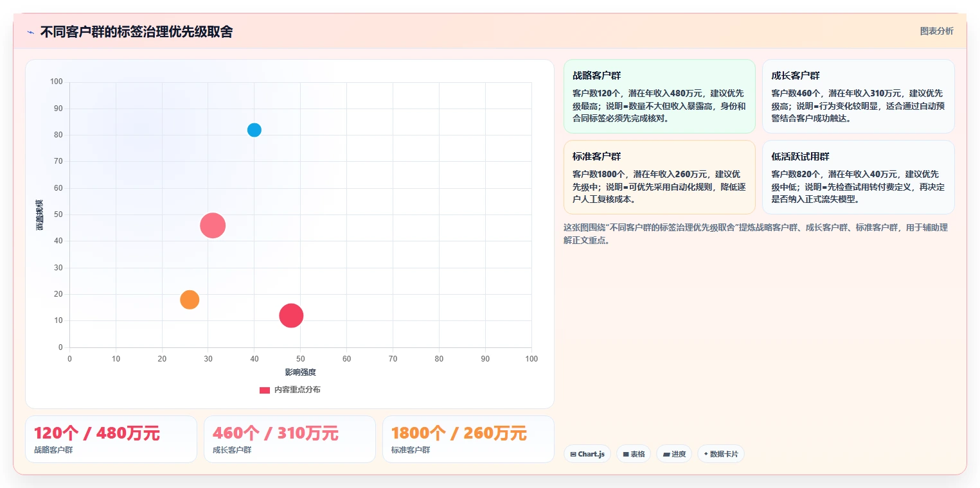
Task: Click the 460个 / 310万元 stat card
Action: click(290, 439)
